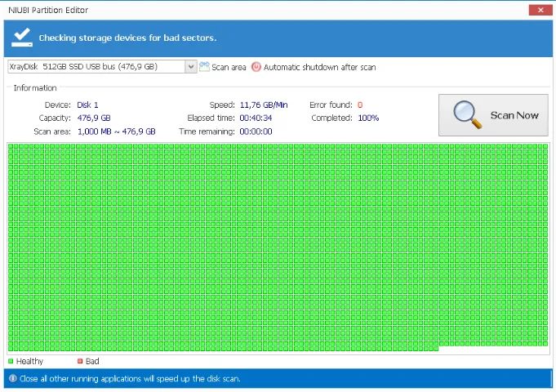The image size is (556, 392).
Task: Click the Speed value 11,76 GB/Min
Action: tap(264, 105)
